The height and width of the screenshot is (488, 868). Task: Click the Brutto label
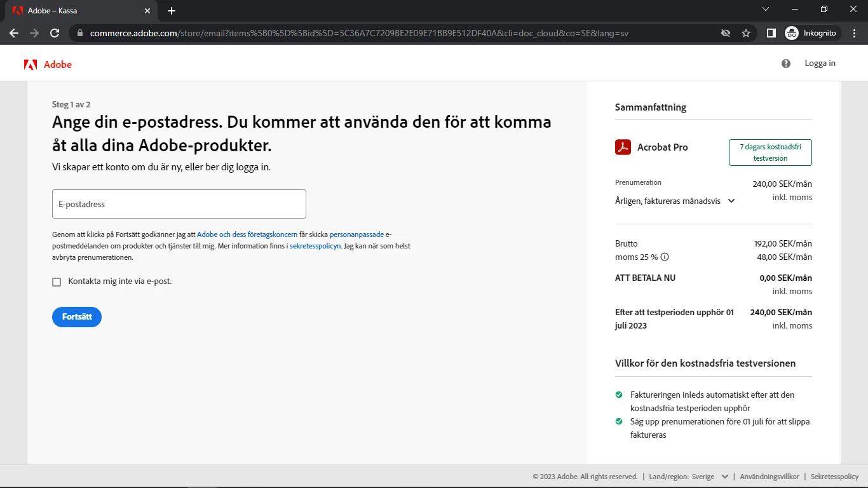click(627, 243)
